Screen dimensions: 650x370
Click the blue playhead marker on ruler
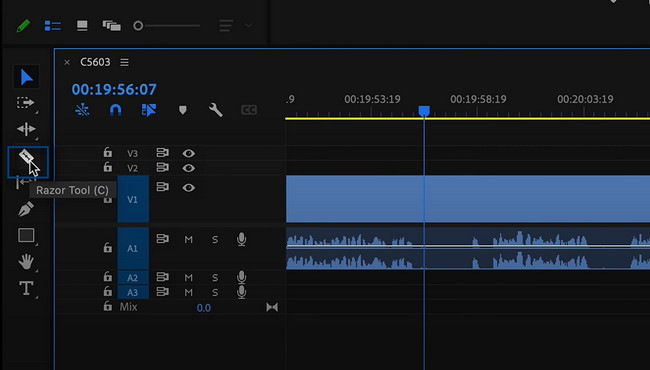point(424,111)
